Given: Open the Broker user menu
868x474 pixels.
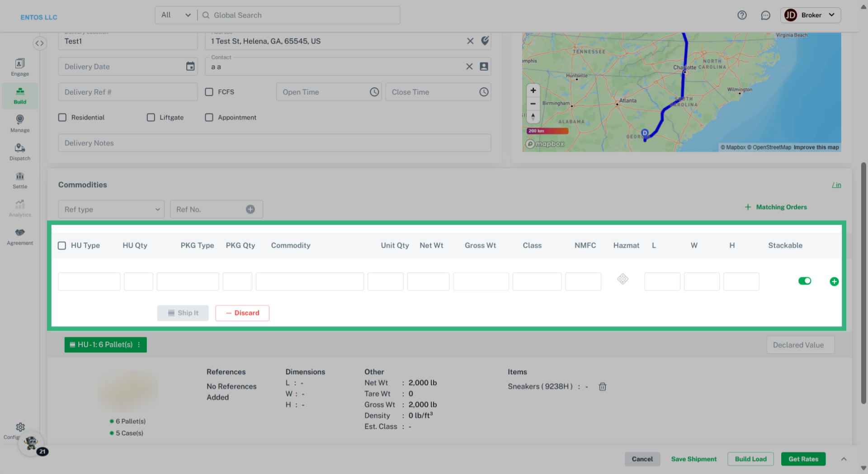Looking at the screenshot, I should click(x=810, y=15).
